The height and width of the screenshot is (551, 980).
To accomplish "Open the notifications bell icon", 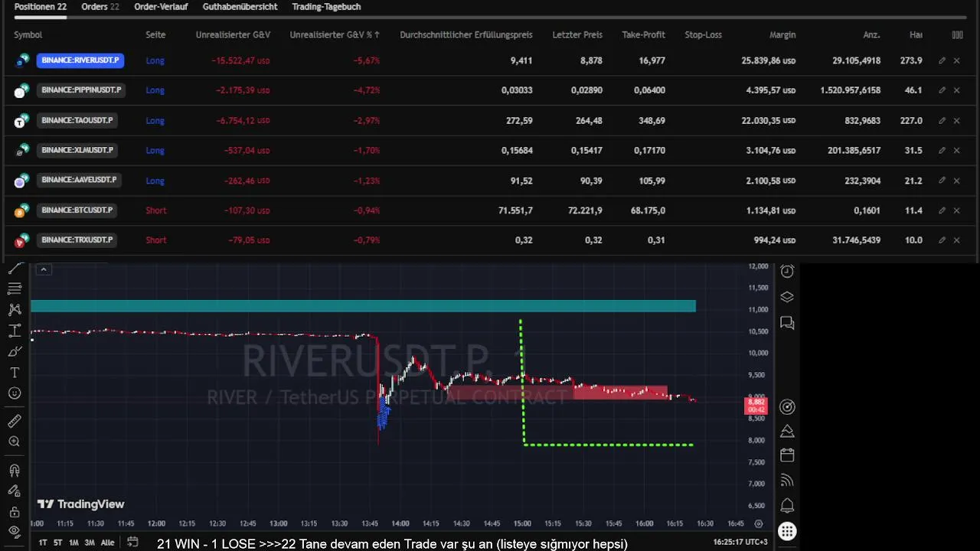I will (x=787, y=506).
